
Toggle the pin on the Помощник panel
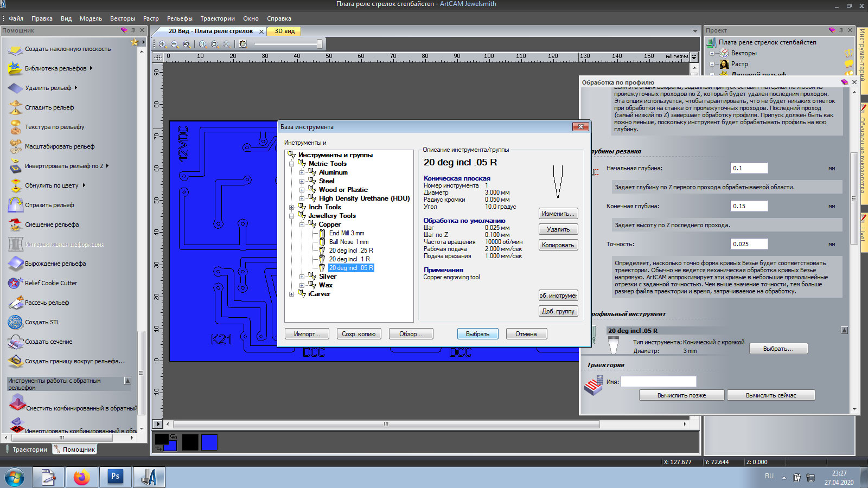click(133, 30)
